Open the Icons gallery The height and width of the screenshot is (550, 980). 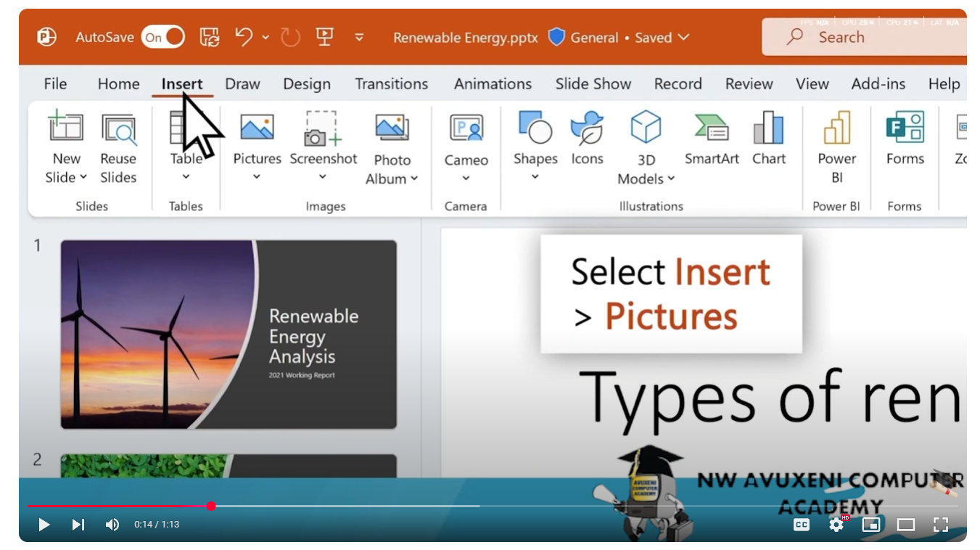(x=587, y=128)
